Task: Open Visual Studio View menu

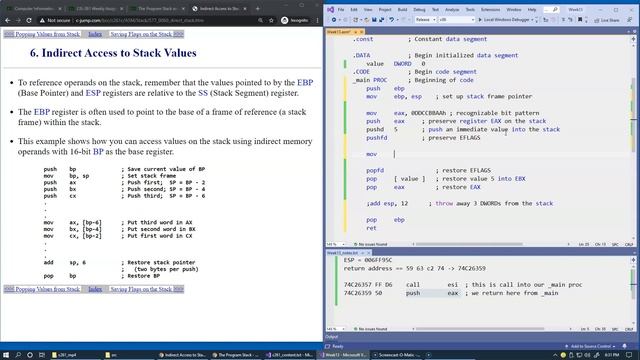Action: click(x=368, y=9)
